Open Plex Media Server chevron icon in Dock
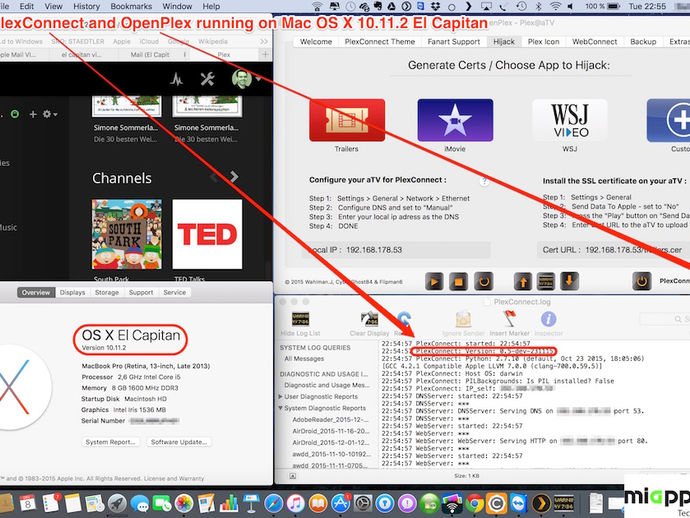The width and height of the screenshot is (690, 518). 542,503
